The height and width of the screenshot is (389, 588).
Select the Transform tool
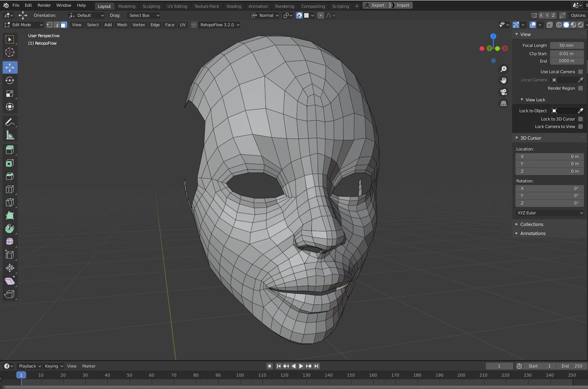(10, 107)
